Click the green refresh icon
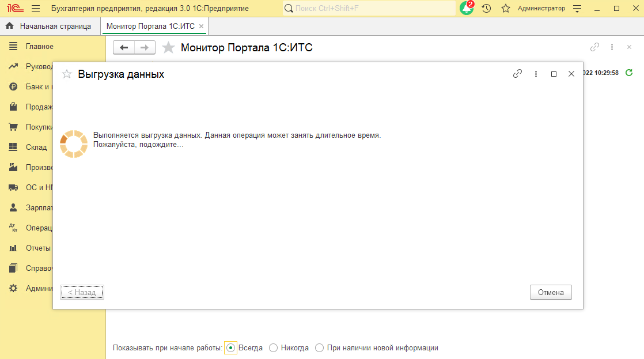Viewport: 644px width, 359px height. (x=629, y=73)
